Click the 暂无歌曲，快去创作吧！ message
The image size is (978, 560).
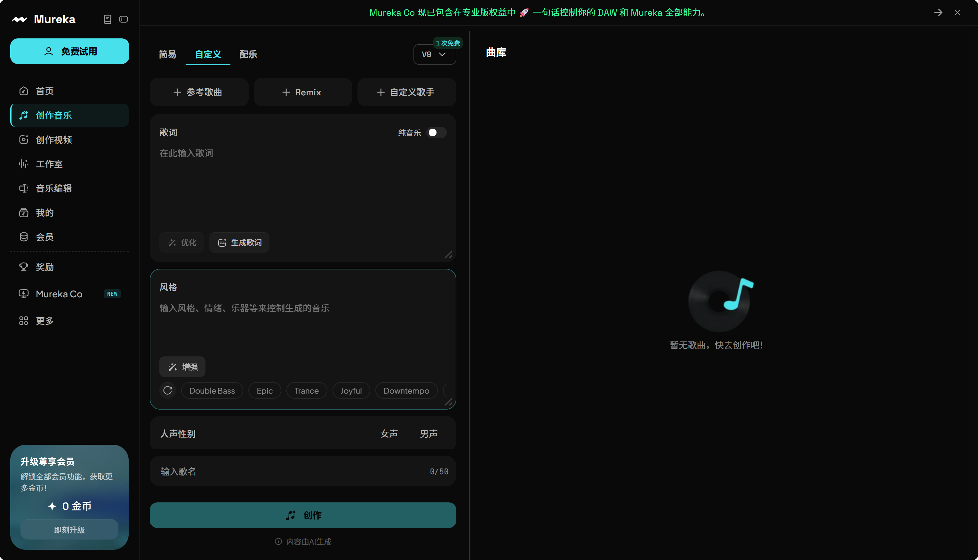click(717, 345)
